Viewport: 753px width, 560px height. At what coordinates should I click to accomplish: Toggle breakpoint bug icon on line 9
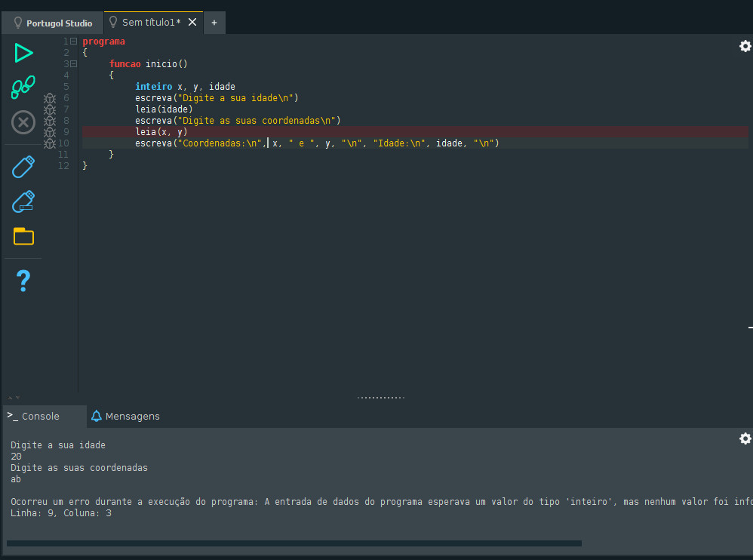pos(50,132)
